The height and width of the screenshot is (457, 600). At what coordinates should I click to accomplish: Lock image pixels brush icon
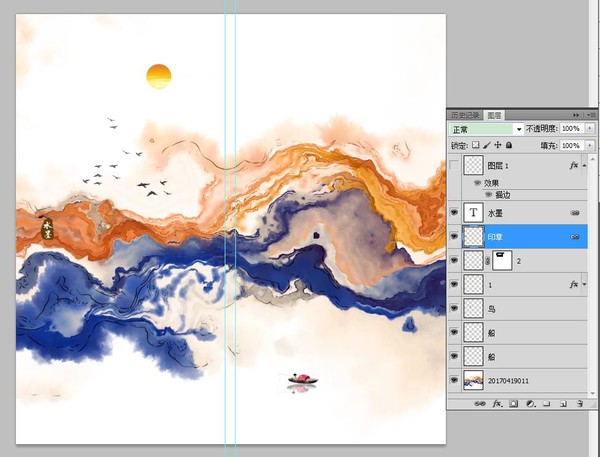click(x=487, y=145)
